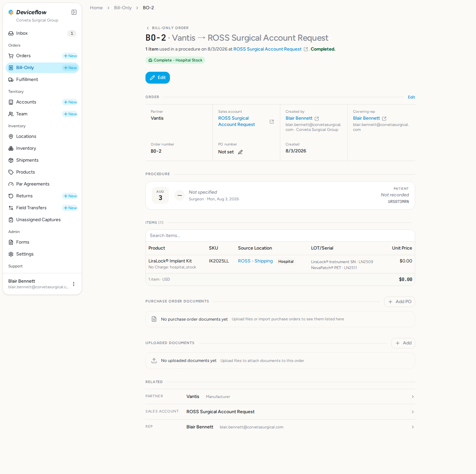
Task: Open Blair Bennett Covering rep link
Action: pos(366,118)
